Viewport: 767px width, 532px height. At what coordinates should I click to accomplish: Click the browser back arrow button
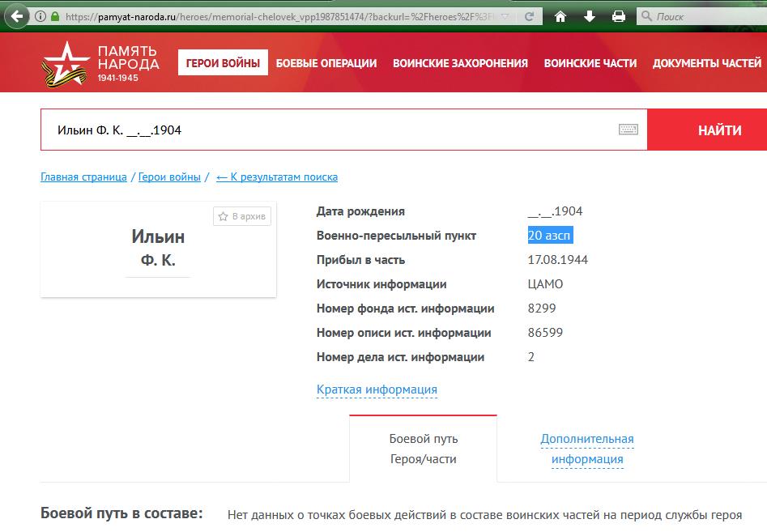coord(17,16)
